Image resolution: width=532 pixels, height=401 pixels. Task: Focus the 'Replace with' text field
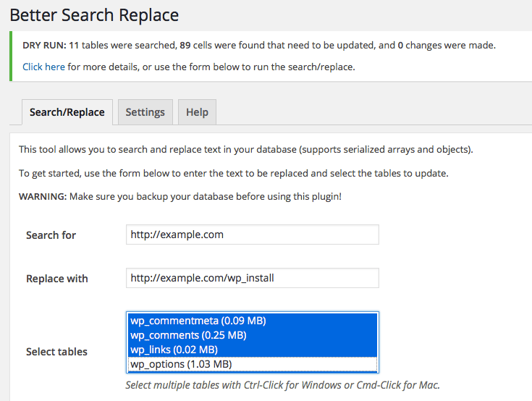point(252,278)
